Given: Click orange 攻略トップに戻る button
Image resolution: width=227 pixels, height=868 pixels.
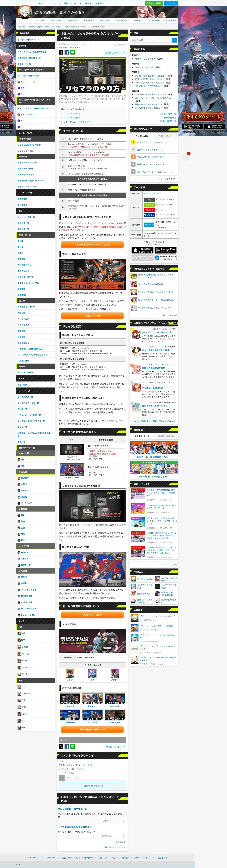Looking at the screenshot, I should 92,615.
